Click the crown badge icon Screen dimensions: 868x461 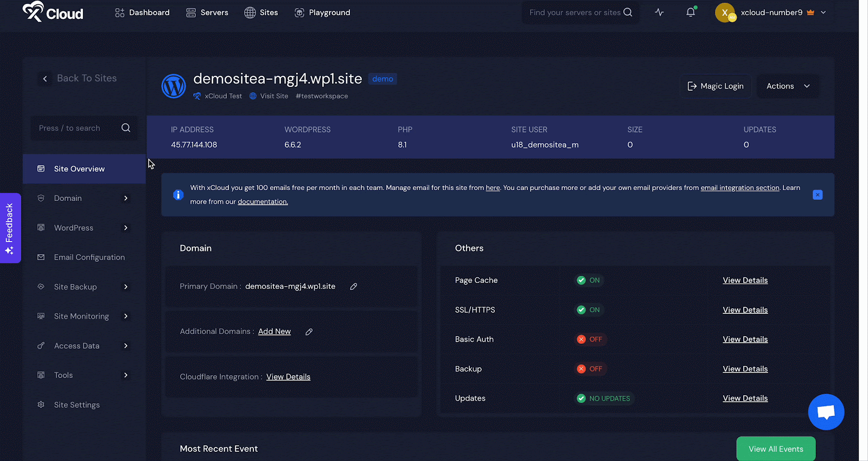[810, 12]
